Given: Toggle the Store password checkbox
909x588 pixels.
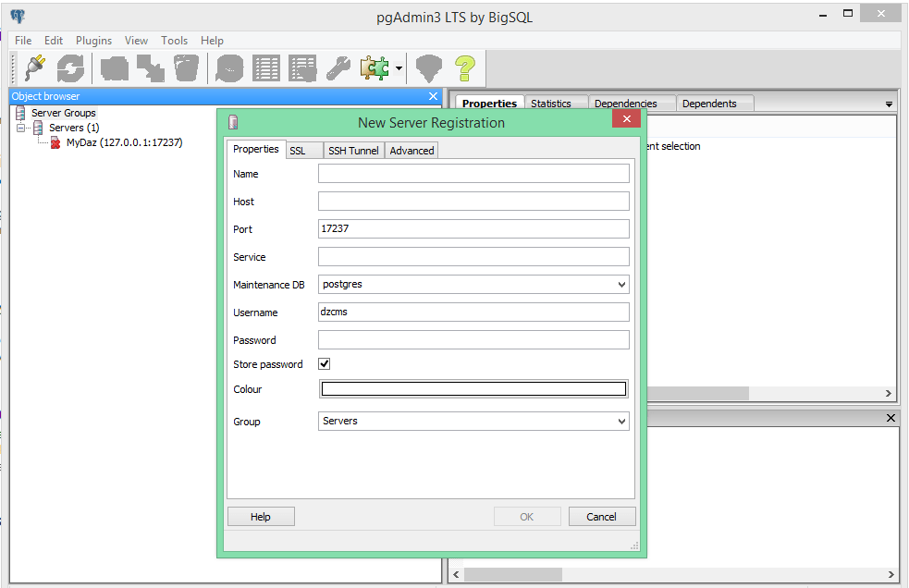Looking at the screenshot, I should (325, 364).
